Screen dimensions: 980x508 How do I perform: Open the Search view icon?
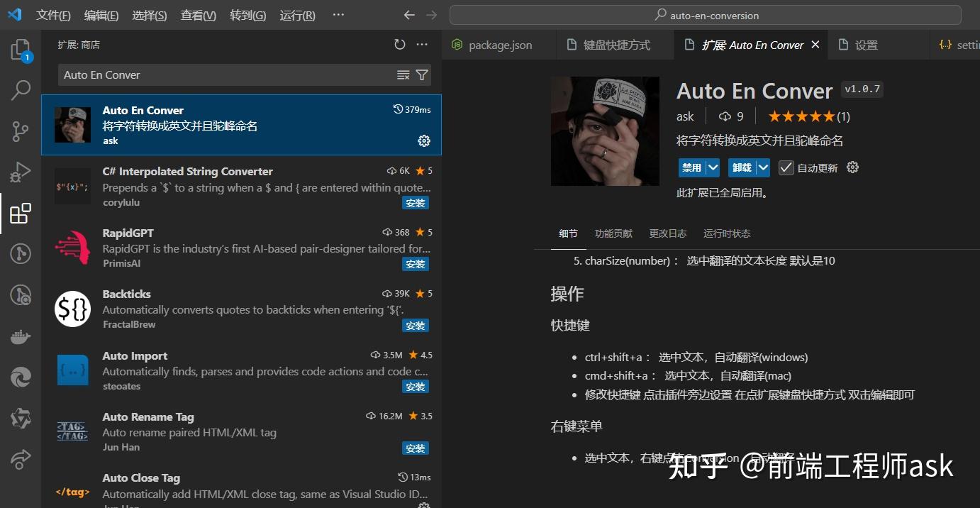(21, 89)
